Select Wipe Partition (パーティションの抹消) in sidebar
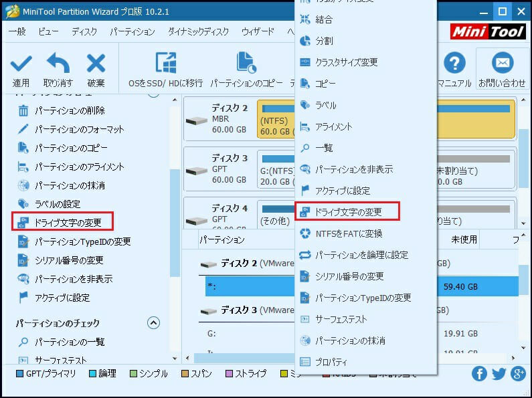 click(x=62, y=185)
